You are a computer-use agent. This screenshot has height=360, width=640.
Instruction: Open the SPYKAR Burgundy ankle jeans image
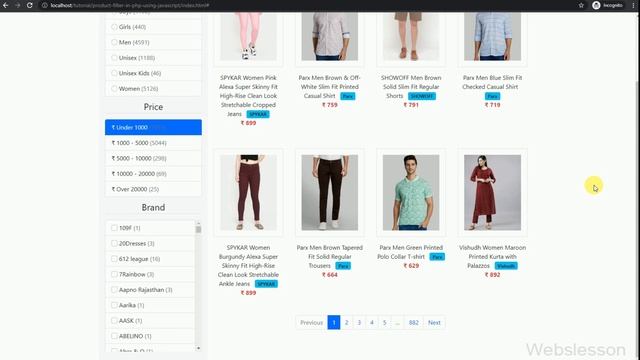click(x=248, y=193)
